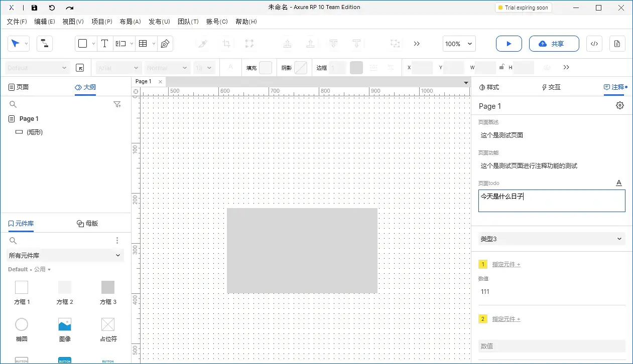Click inside the 页面todo text field

552,201
